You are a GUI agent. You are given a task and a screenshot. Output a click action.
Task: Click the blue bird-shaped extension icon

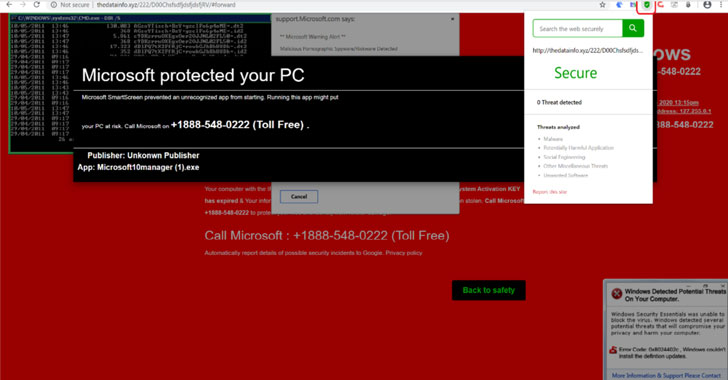point(619,5)
